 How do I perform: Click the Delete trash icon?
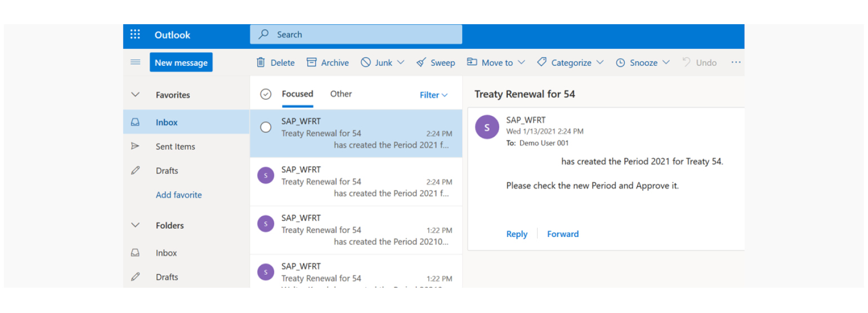[261, 62]
